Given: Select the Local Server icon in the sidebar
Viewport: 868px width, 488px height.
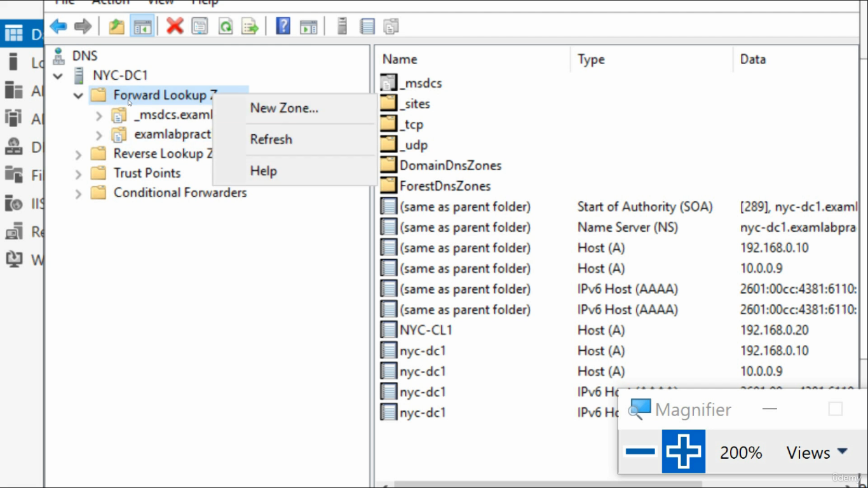Looking at the screenshot, I should 13,62.
